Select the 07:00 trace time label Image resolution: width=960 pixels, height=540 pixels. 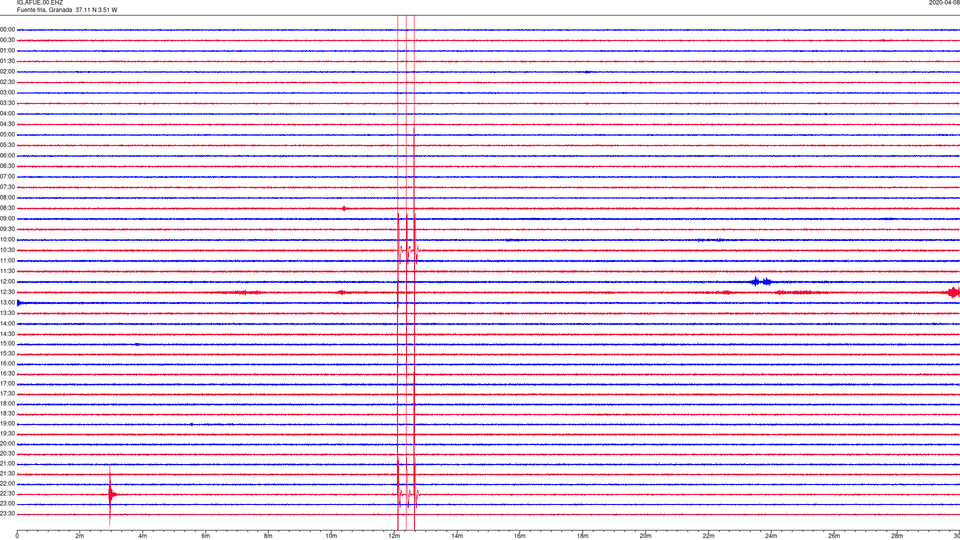[x=7, y=177]
